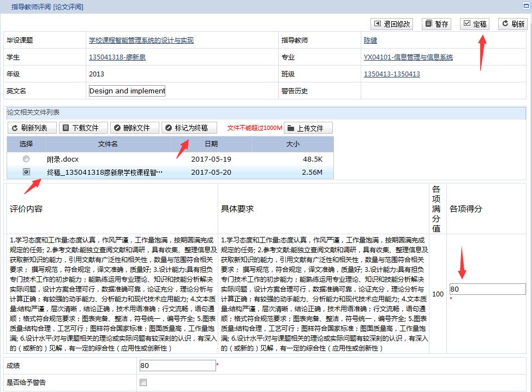Edit the 英文名 input field
Viewport: 532px width, 392px height.
(x=127, y=91)
